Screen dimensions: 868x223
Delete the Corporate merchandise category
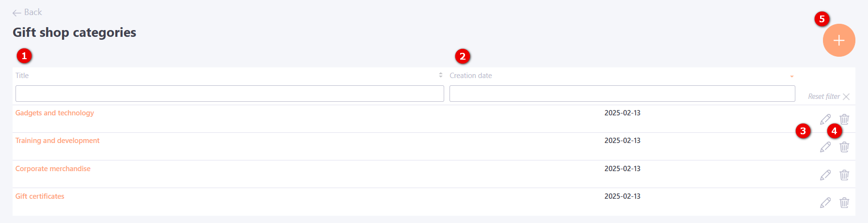(844, 175)
